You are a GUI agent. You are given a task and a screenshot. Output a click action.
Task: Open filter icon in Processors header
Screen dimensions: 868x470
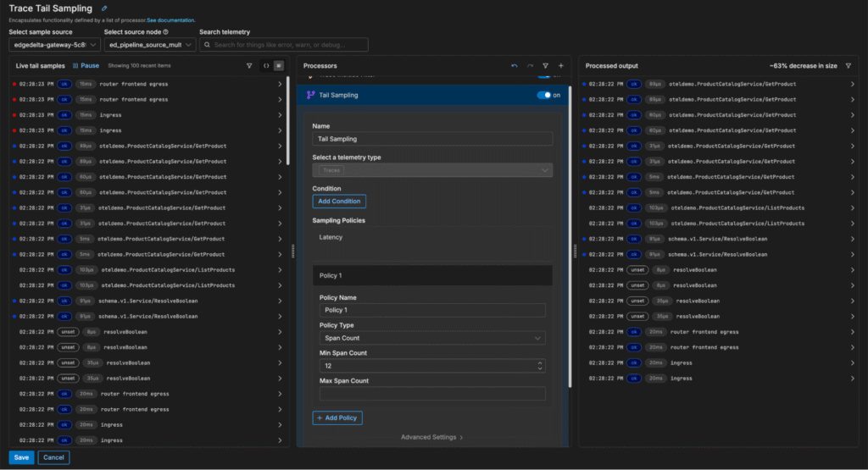545,65
